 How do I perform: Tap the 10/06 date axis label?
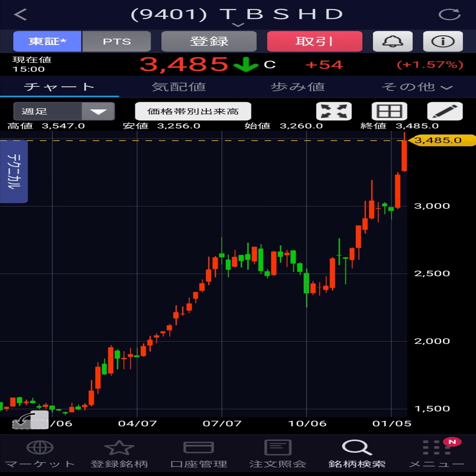[307, 424]
